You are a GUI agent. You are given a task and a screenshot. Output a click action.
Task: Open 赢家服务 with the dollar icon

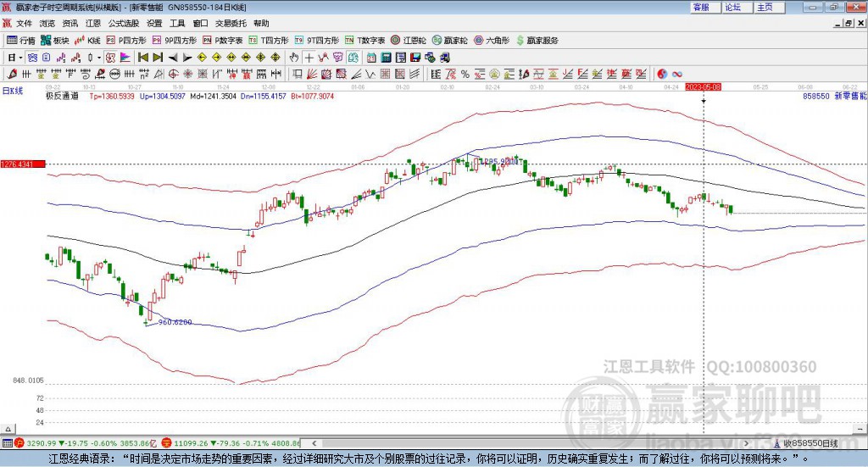click(x=537, y=41)
